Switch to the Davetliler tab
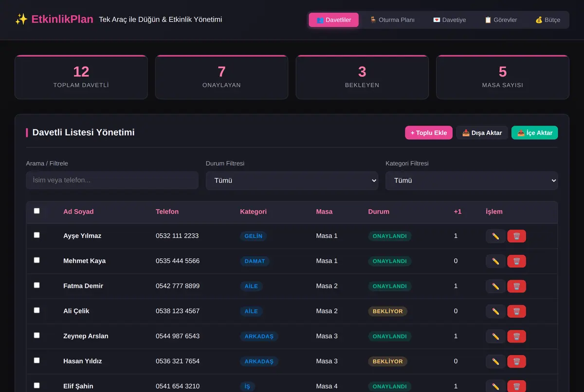Viewport: 584px width, 392px height. 334,20
